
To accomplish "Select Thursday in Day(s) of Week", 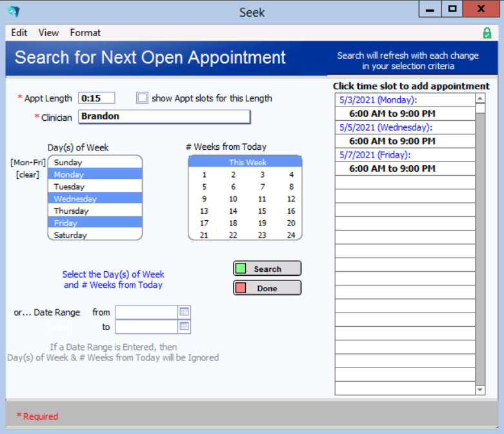I will click(95, 211).
